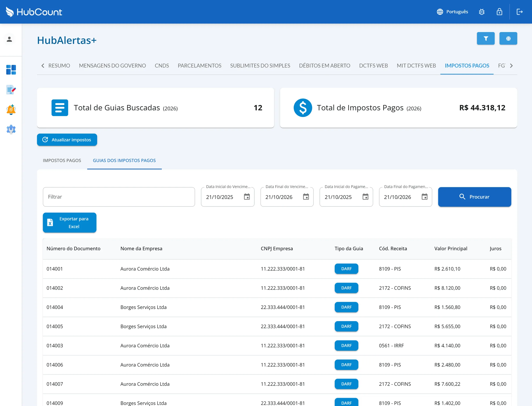Open calendar for Data Final do Vencimento

306,197
